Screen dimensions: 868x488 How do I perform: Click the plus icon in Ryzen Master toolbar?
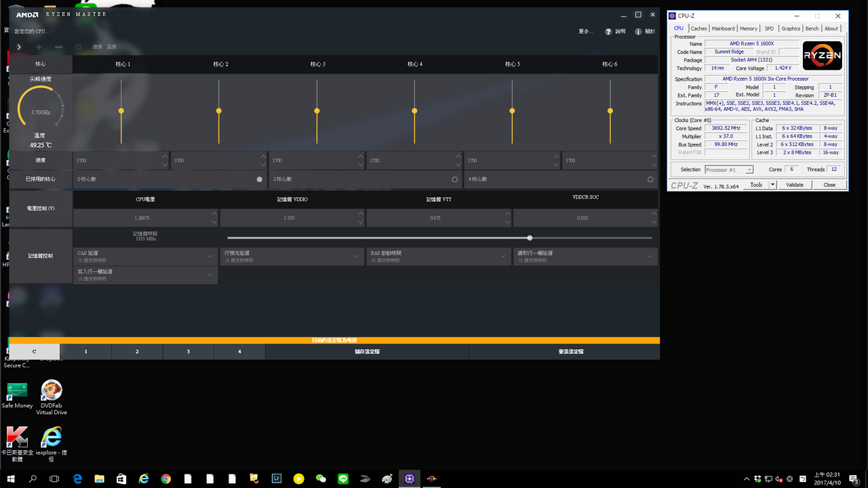click(39, 47)
